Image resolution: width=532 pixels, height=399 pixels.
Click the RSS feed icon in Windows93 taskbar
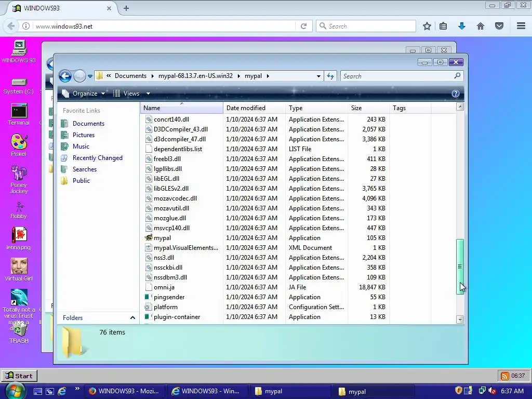(x=505, y=376)
